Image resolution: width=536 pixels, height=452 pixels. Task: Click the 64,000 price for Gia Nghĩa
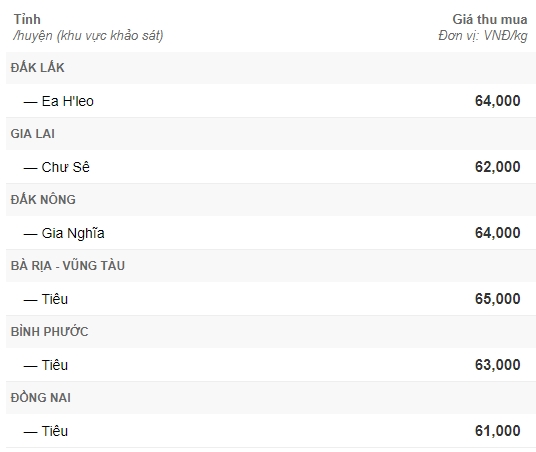[497, 233]
